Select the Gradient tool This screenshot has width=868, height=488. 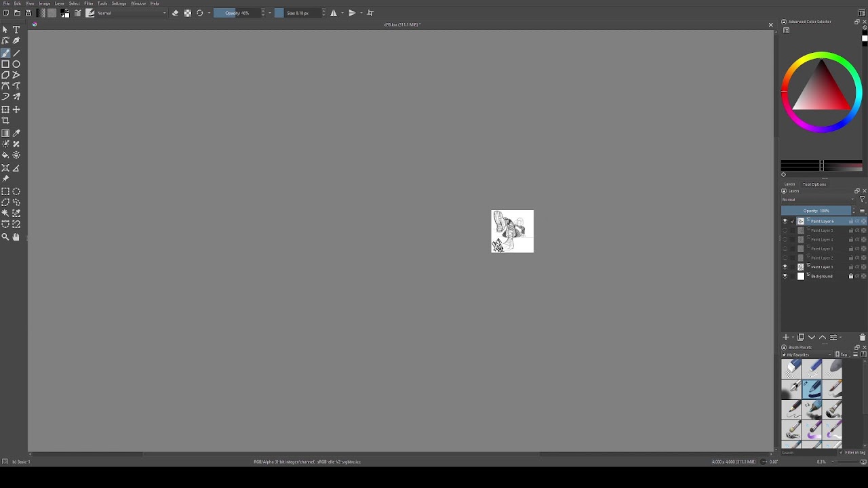click(x=5, y=134)
